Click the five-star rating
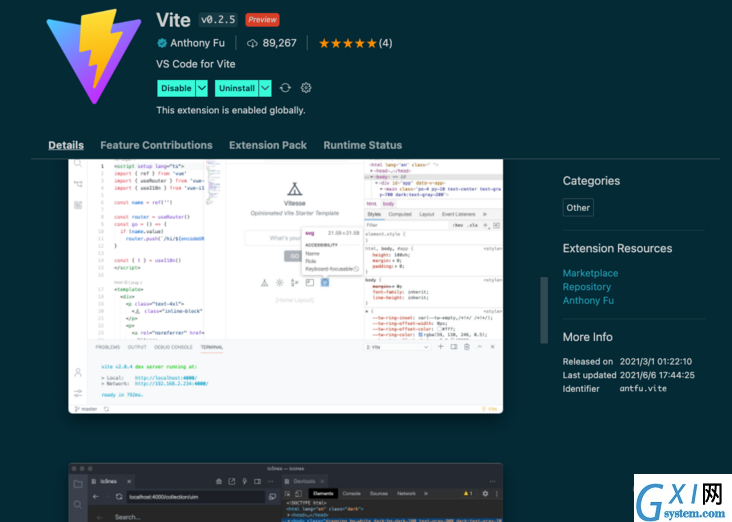 (348, 43)
